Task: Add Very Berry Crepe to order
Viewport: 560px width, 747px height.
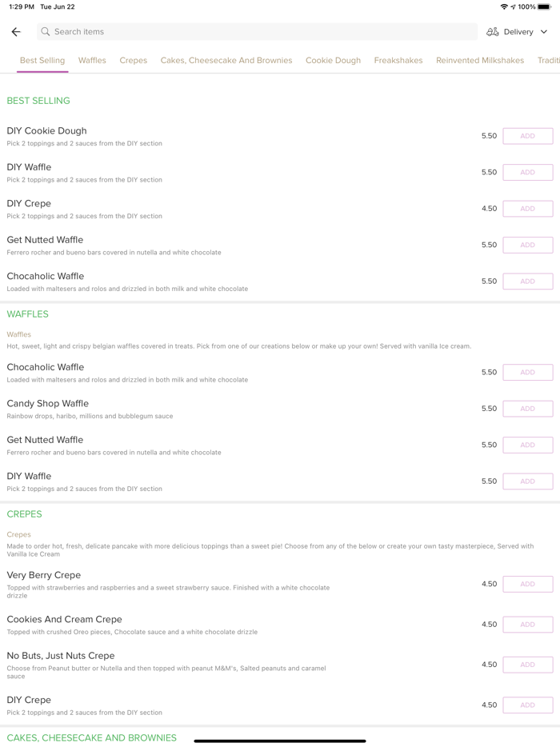Action: pyautogui.click(x=527, y=585)
